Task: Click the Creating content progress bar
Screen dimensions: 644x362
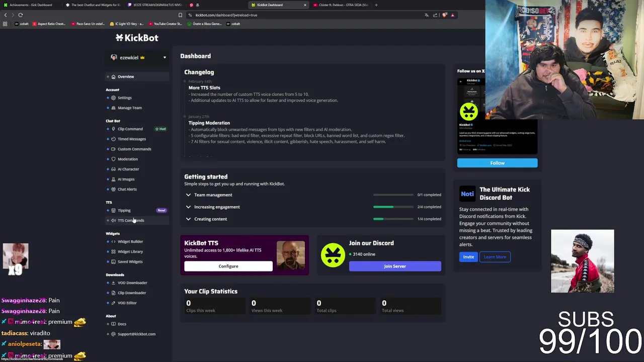Action: click(393, 219)
